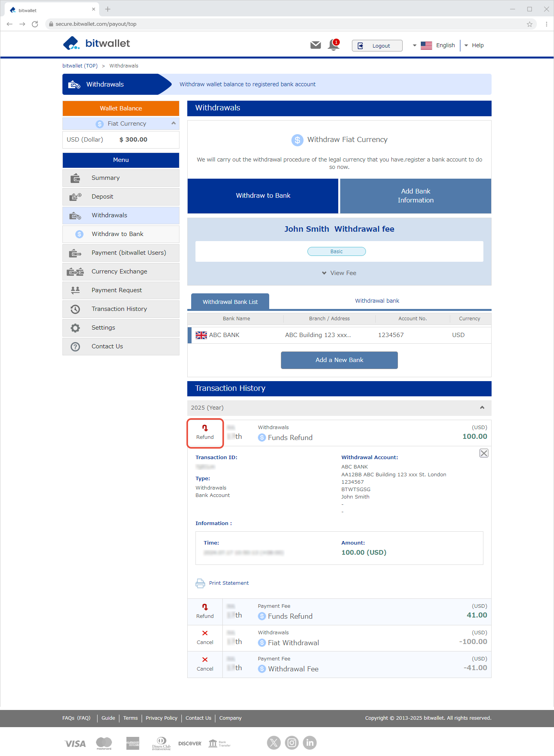
Task: Close the transaction details panel
Action: 484,453
